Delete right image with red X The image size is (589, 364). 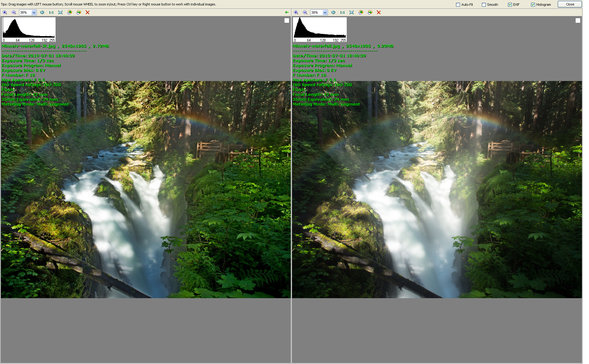[x=379, y=12]
